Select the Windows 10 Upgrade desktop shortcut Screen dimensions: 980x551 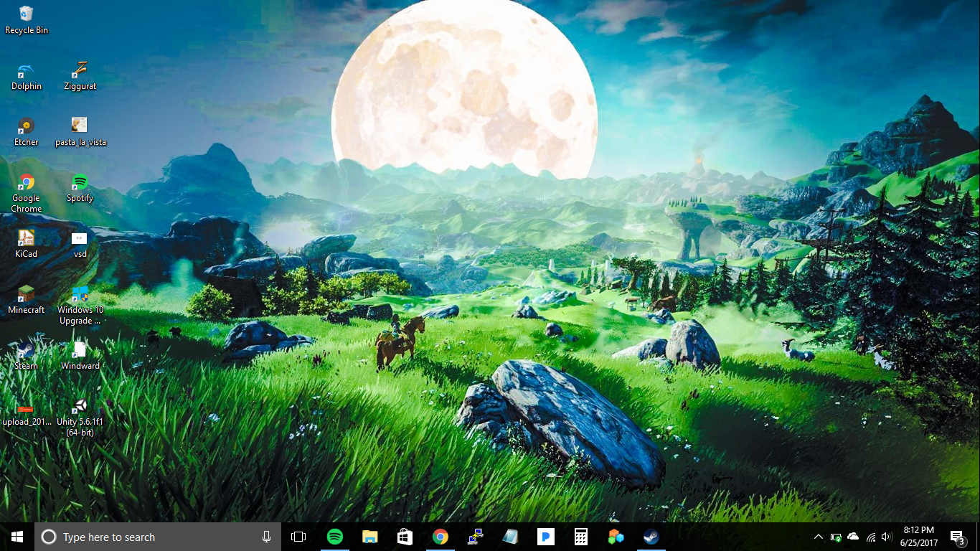coord(80,305)
